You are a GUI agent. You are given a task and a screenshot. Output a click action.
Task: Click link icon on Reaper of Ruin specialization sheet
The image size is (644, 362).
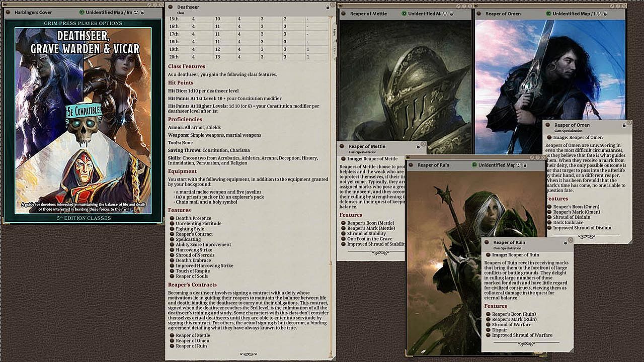click(x=486, y=242)
